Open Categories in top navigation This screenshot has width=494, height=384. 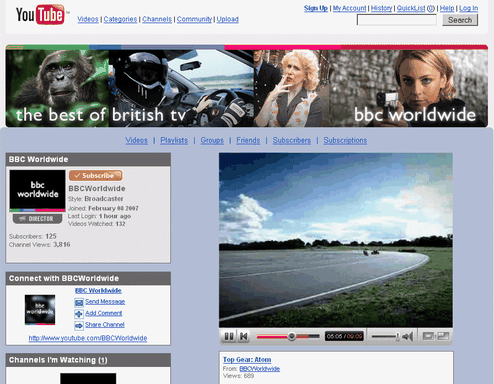point(120,19)
